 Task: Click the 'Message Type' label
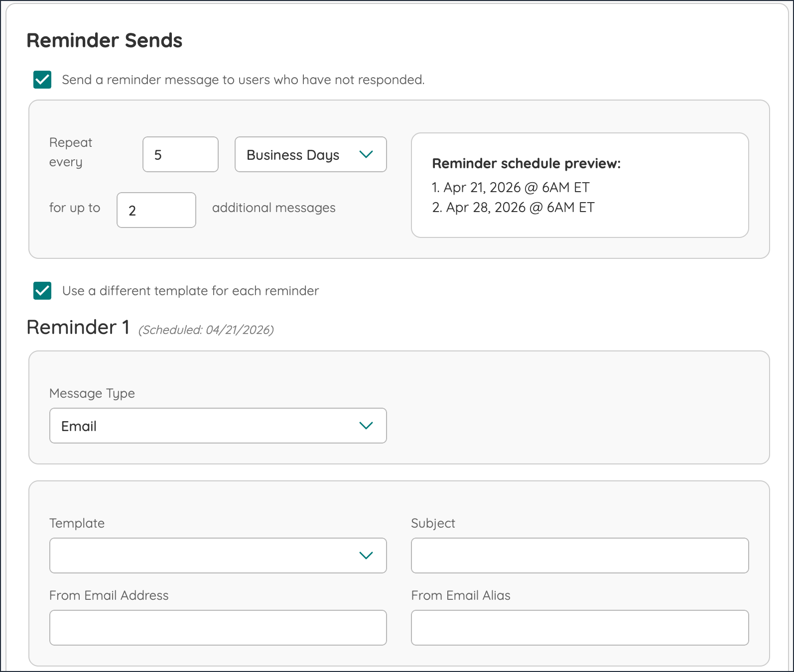[x=92, y=393]
